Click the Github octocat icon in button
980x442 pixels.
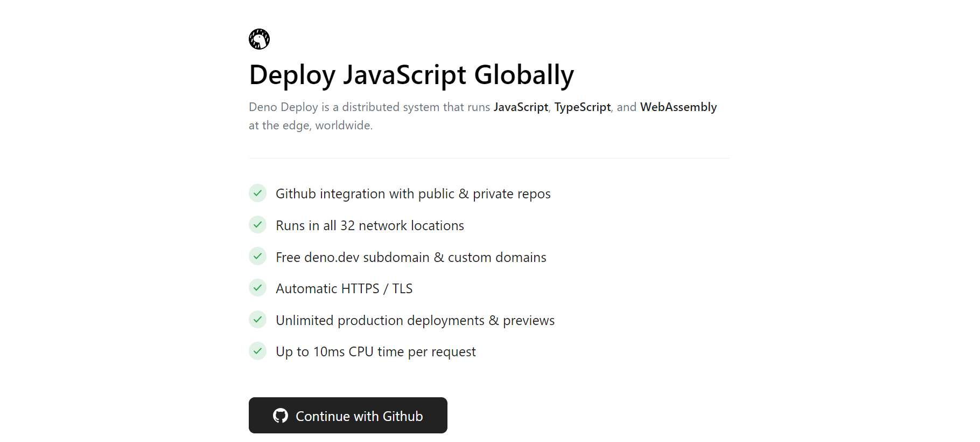pos(281,416)
